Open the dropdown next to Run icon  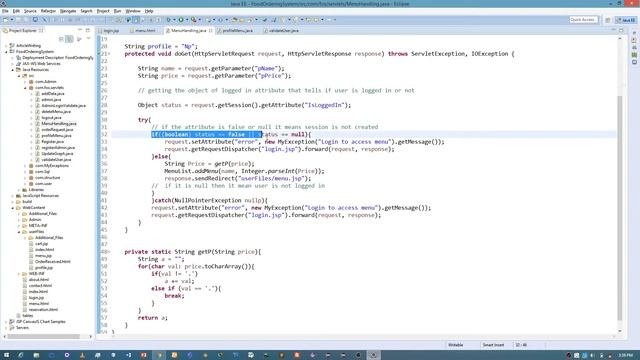click(187, 20)
